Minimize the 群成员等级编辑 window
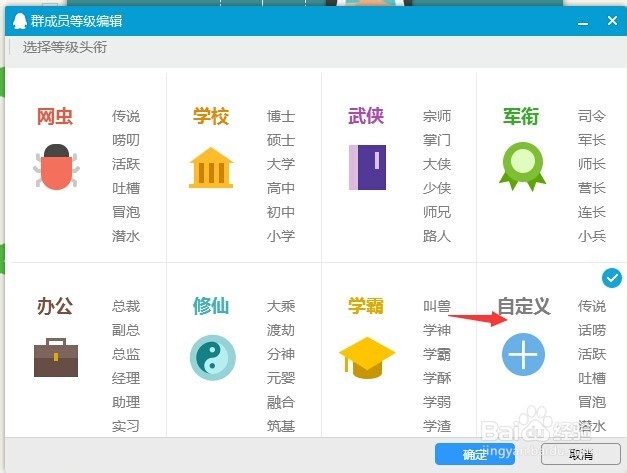The image size is (627, 473). click(583, 22)
